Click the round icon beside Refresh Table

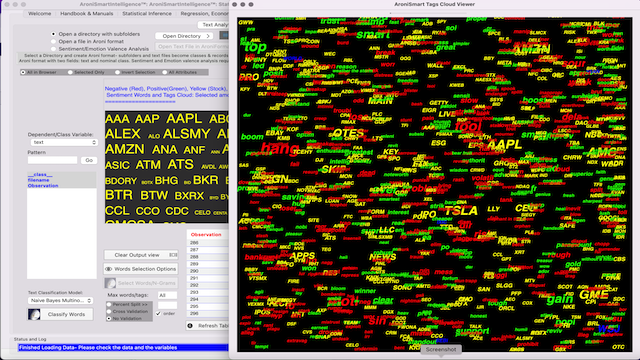pyautogui.click(x=190, y=325)
